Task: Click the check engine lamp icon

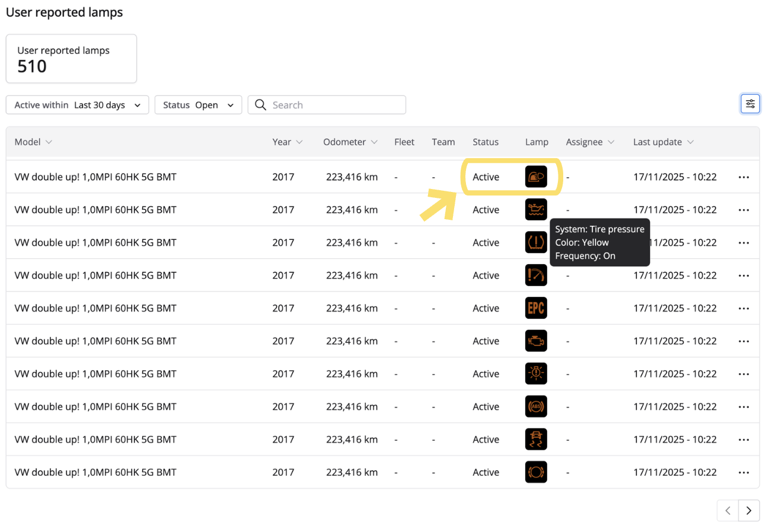Action: pyautogui.click(x=536, y=341)
